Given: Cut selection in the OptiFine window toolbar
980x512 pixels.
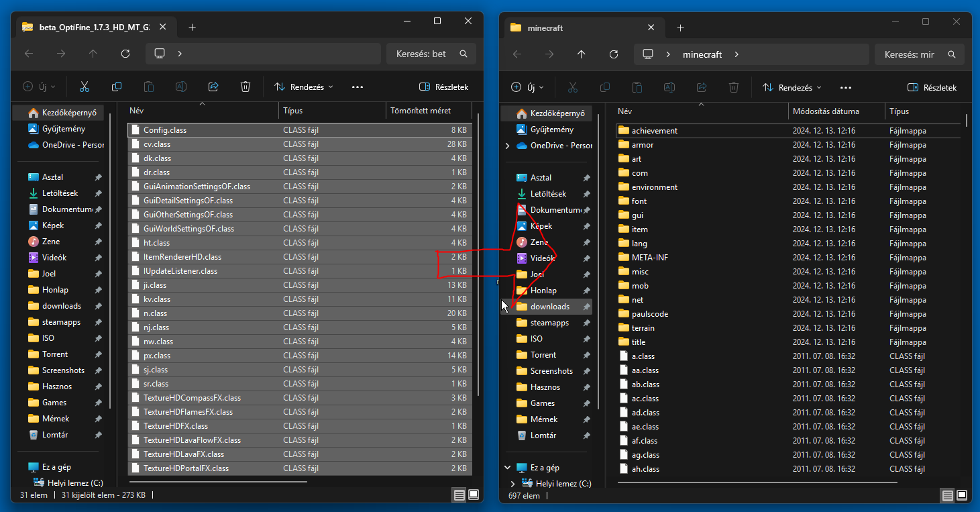Looking at the screenshot, I should pyautogui.click(x=85, y=87).
